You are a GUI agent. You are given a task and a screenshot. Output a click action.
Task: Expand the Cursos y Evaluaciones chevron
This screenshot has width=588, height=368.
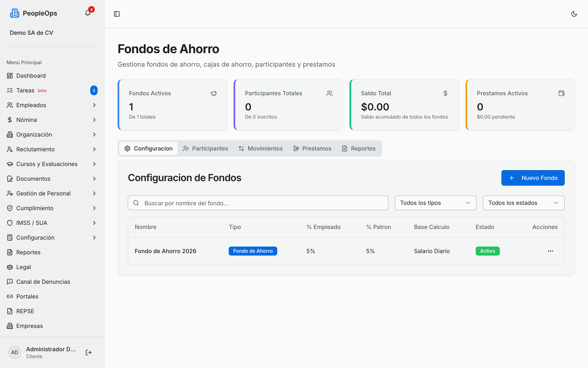[94, 164]
